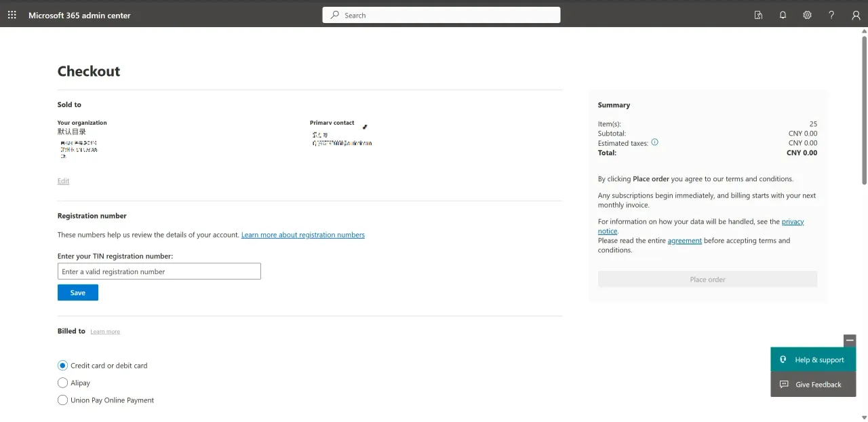
Task: Click the Registration number section heading
Action: (x=92, y=216)
